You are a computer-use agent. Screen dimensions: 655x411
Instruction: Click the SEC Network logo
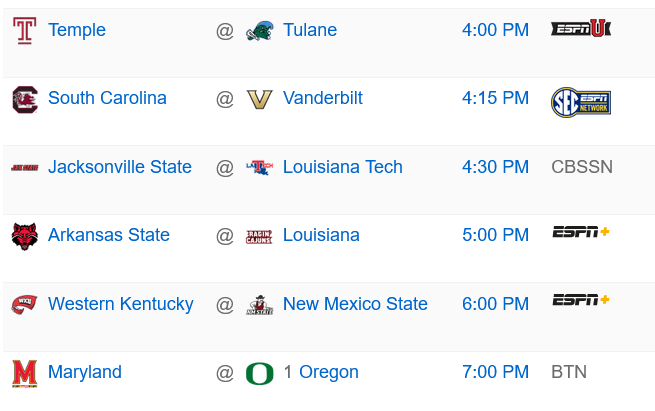coord(581,101)
